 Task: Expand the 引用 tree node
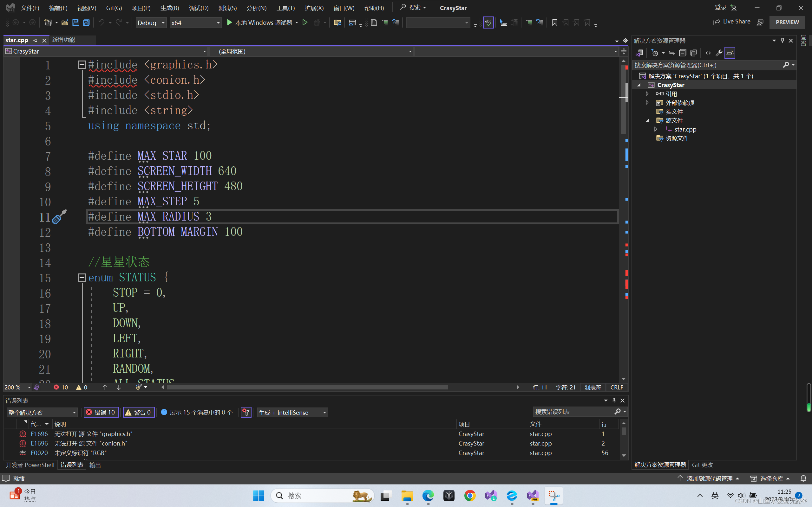tap(646, 93)
